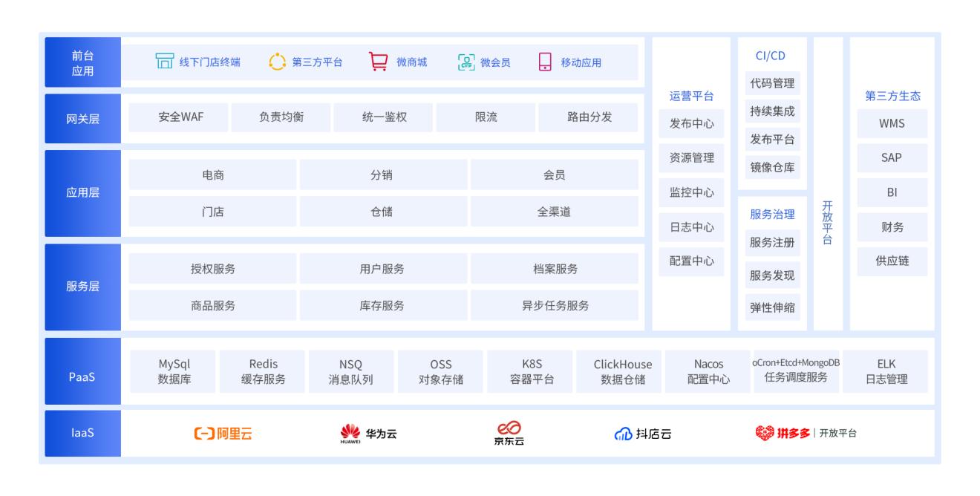
Task: Click the 安全WAF gateway box
Action: click(x=178, y=117)
